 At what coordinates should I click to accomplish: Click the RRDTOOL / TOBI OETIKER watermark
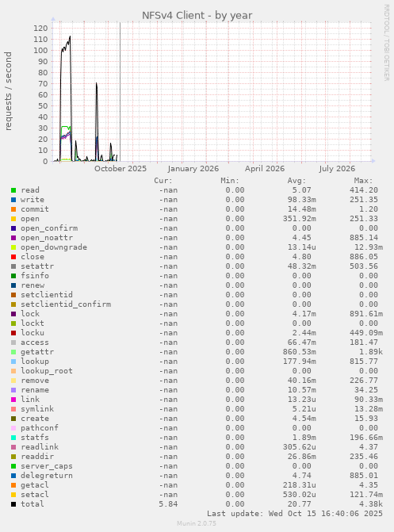[387, 42]
